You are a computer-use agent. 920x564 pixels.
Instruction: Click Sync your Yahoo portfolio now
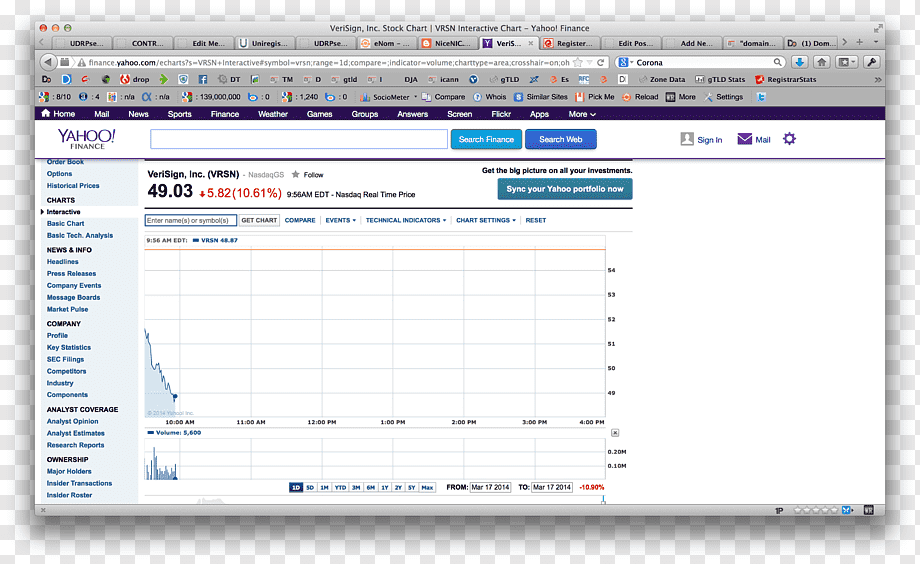564,189
